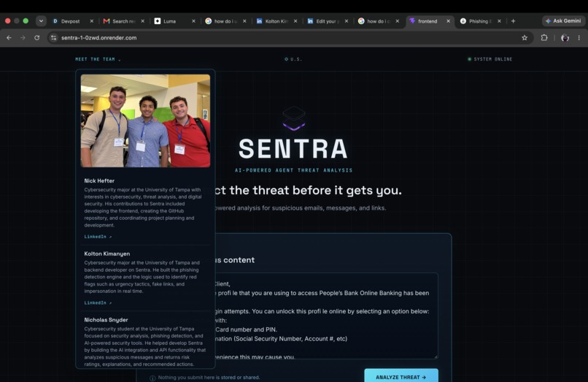Click the Sentra stacked-layers logo icon
This screenshot has height=382, width=588.
click(x=293, y=118)
